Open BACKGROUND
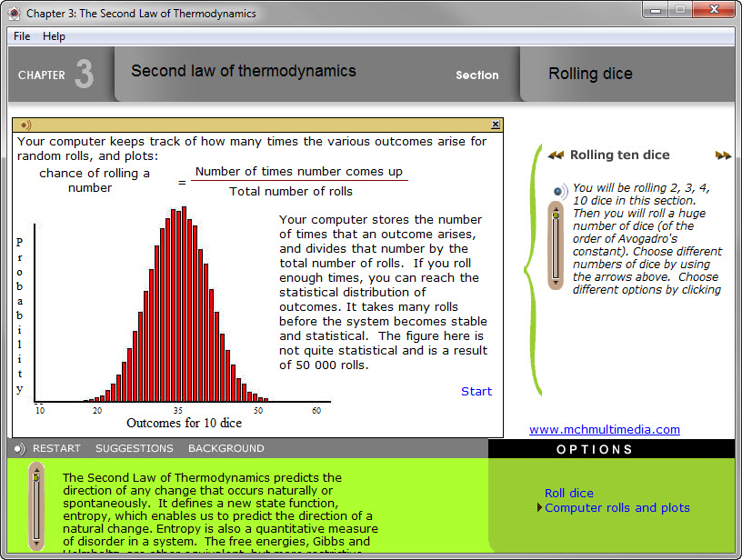This screenshot has height=560, width=742. click(226, 448)
